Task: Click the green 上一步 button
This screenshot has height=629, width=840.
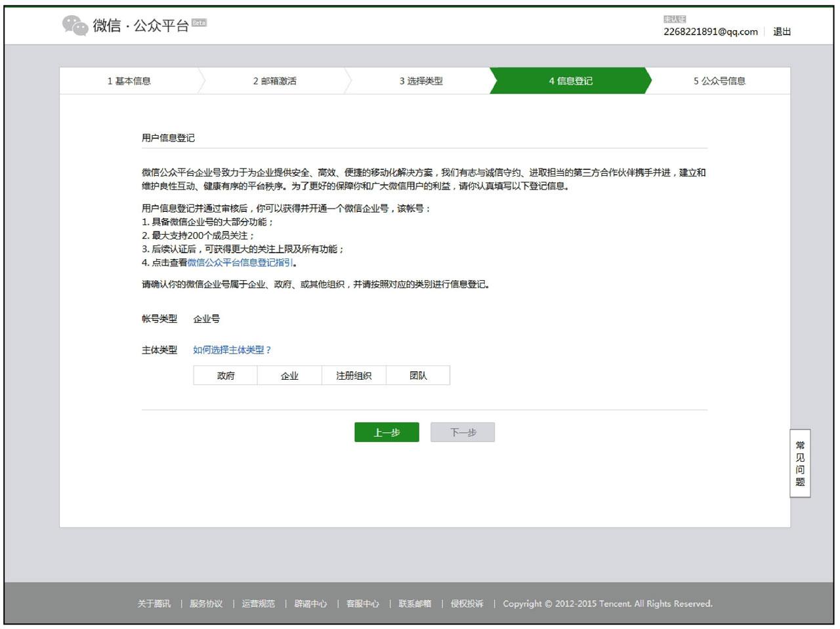Action: 387,432
